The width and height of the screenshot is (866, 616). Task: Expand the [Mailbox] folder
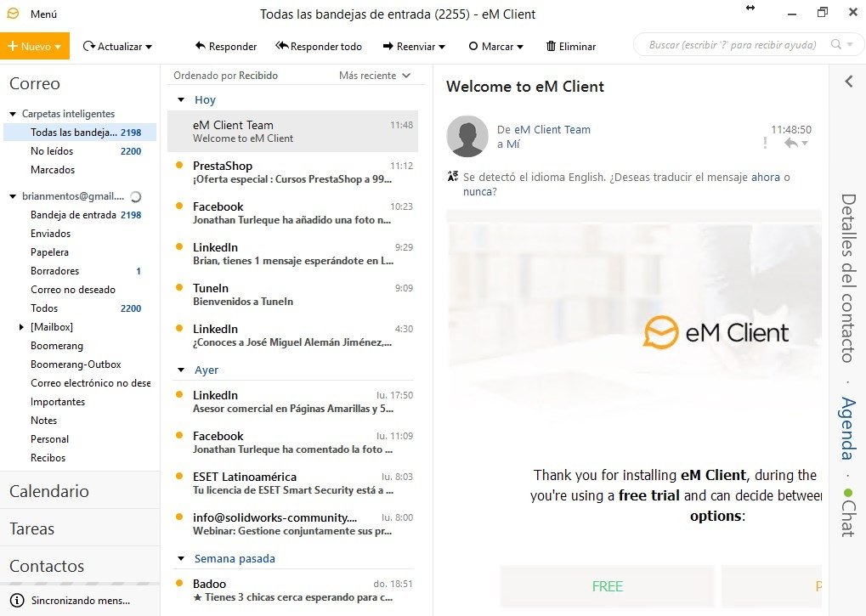[21, 327]
